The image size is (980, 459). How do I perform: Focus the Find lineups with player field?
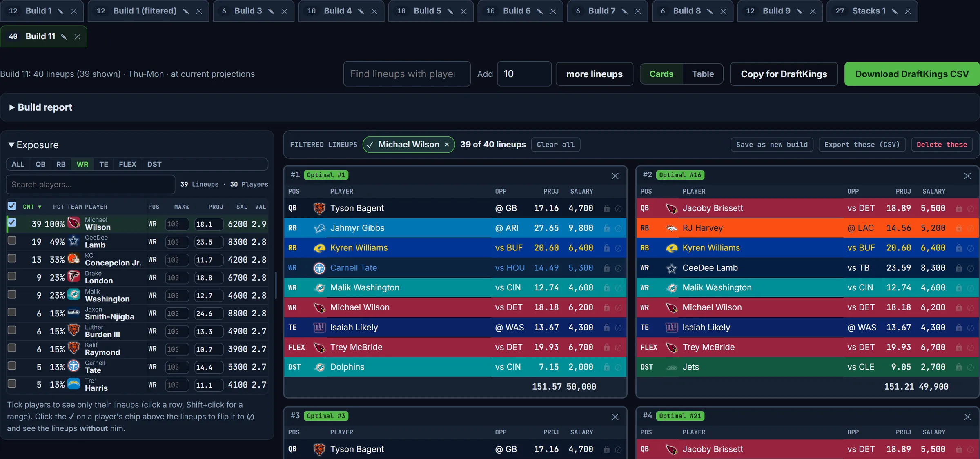click(407, 74)
